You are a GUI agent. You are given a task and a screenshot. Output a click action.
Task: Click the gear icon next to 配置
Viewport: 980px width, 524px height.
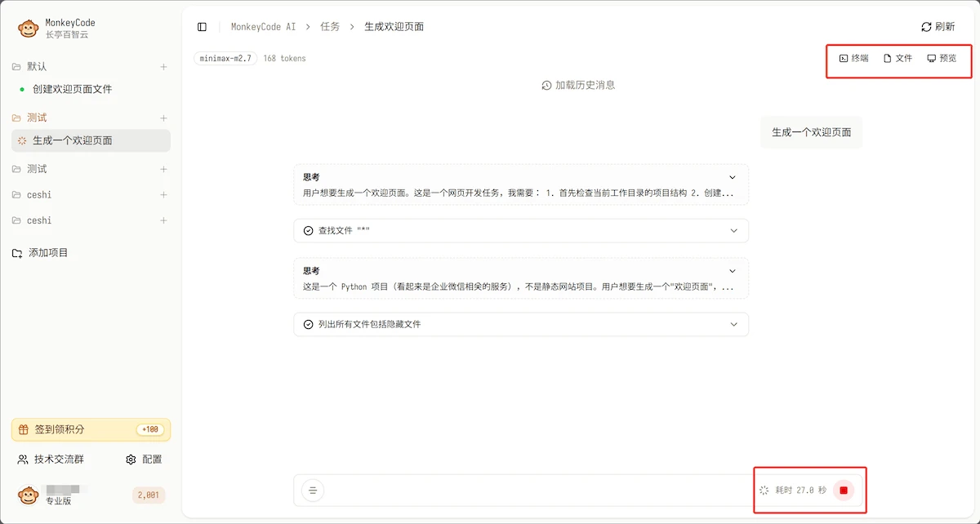point(131,460)
